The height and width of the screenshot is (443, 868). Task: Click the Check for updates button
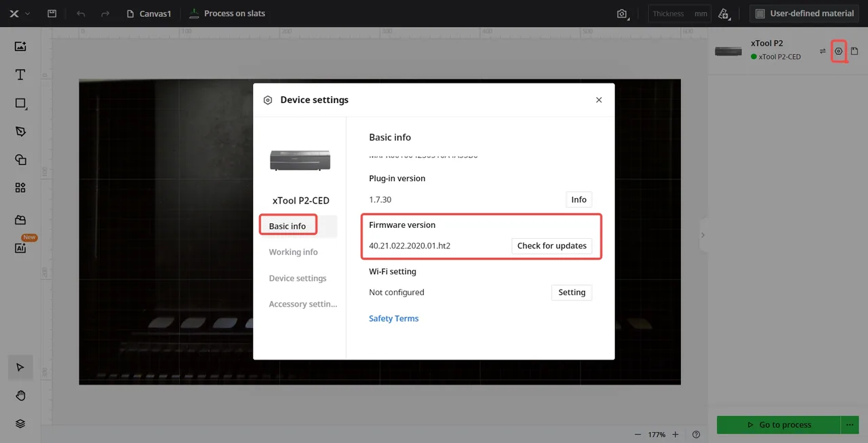coord(551,246)
